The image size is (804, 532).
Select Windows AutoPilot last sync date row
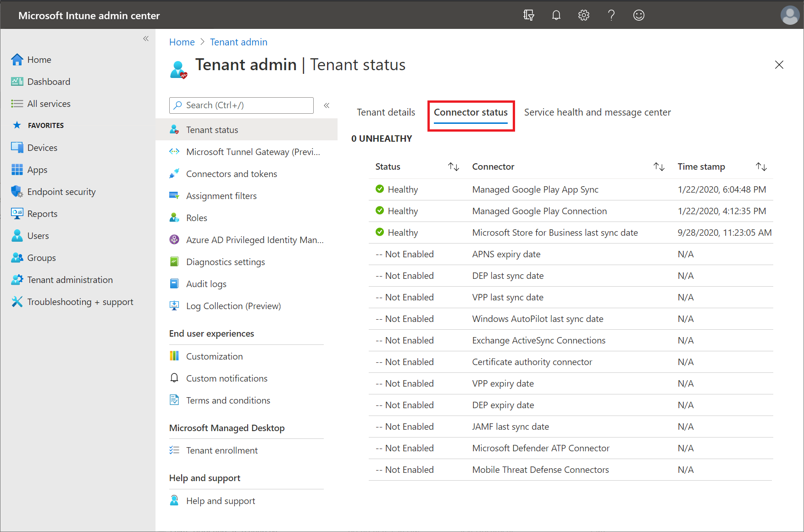571,319
